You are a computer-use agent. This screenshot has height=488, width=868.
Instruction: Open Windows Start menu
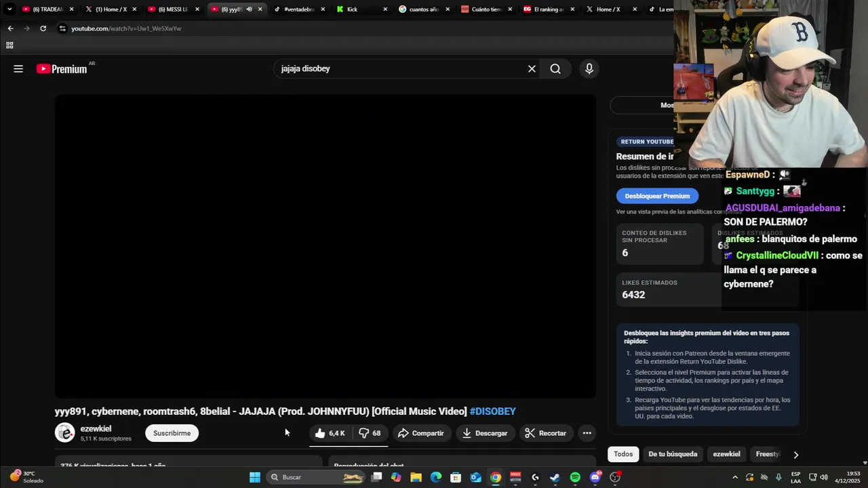coord(255,477)
